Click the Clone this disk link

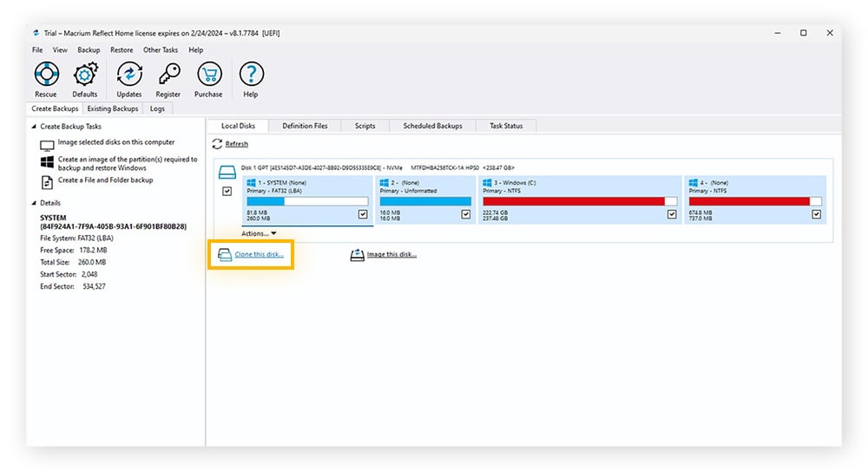point(259,255)
